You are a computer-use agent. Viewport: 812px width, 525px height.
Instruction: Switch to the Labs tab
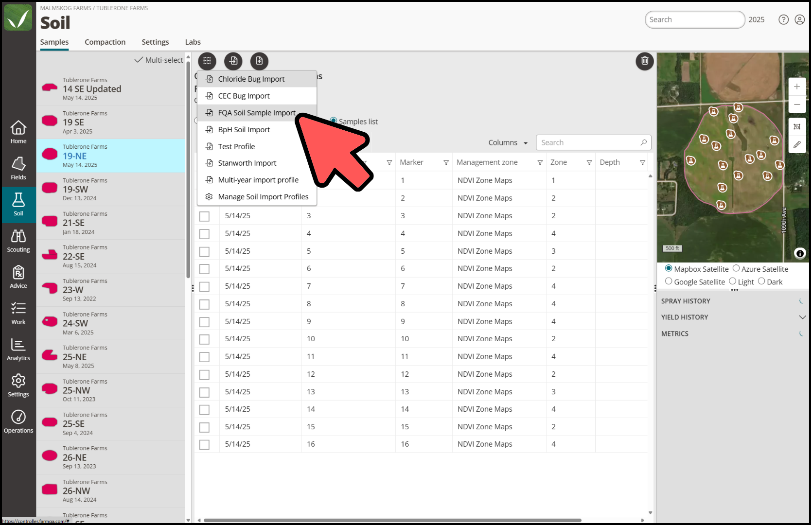tap(193, 42)
